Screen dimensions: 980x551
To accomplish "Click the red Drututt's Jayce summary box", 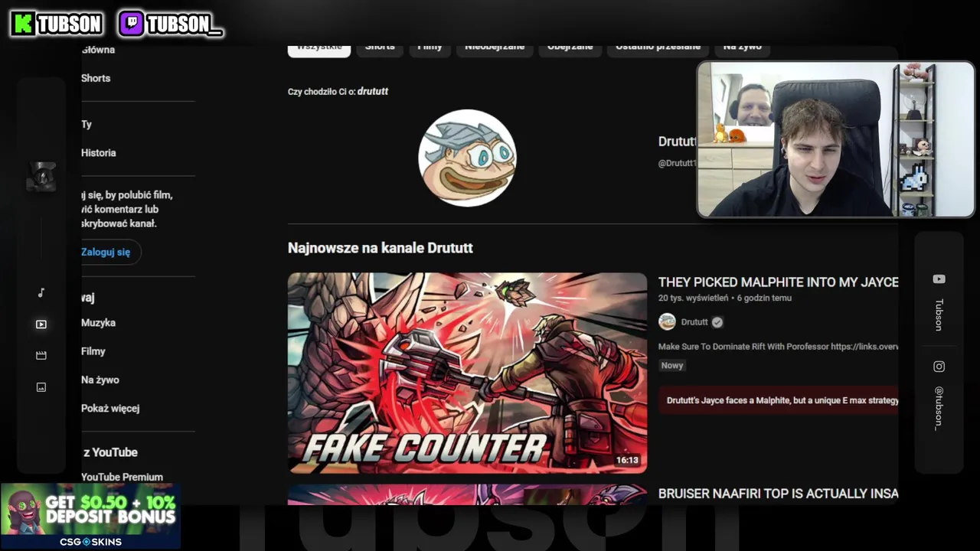I will pos(778,400).
